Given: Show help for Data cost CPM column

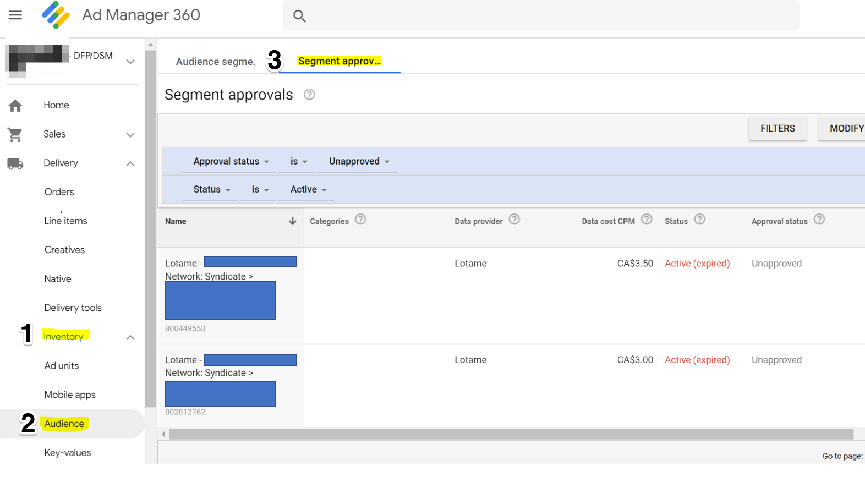Looking at the screenshot, I should click(647, 220).
